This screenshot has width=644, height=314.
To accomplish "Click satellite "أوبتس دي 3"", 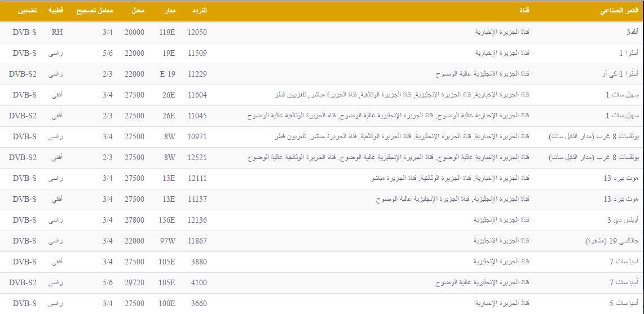I will [624, 220].
